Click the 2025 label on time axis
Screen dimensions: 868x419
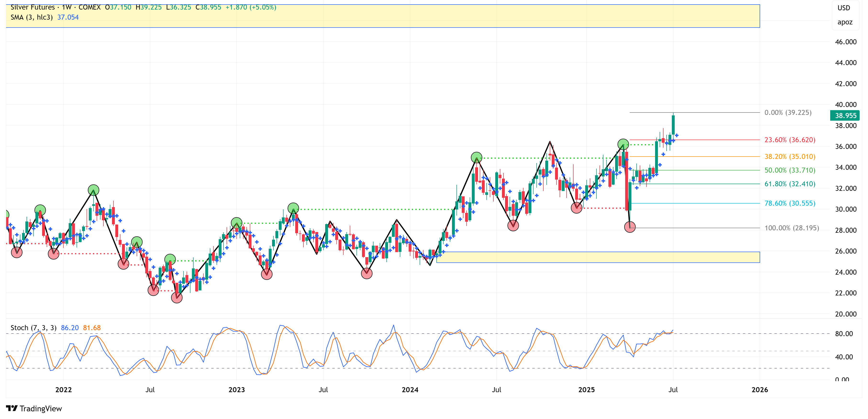(x=586, y=390)
